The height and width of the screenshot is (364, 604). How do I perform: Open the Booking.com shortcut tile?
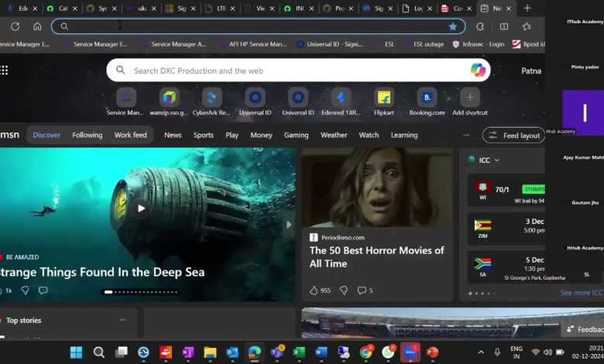click(x=427, y=98)
